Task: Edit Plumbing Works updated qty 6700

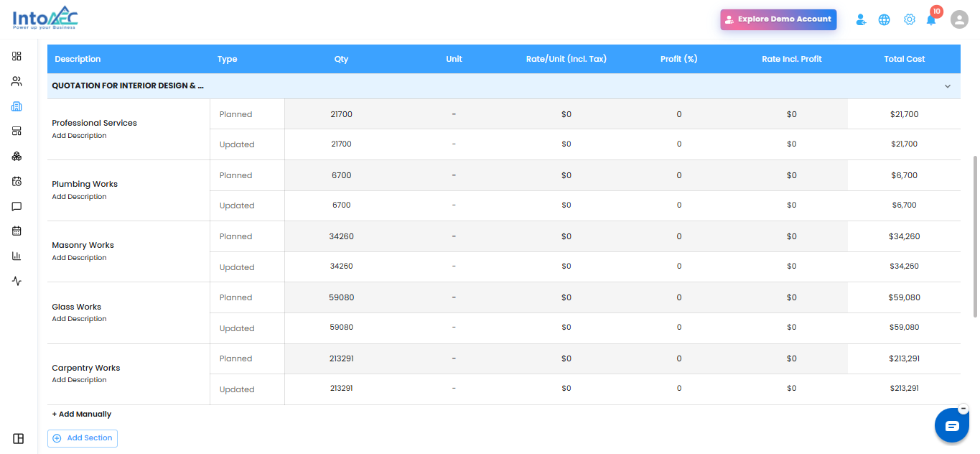Action: tap(342, 205)
